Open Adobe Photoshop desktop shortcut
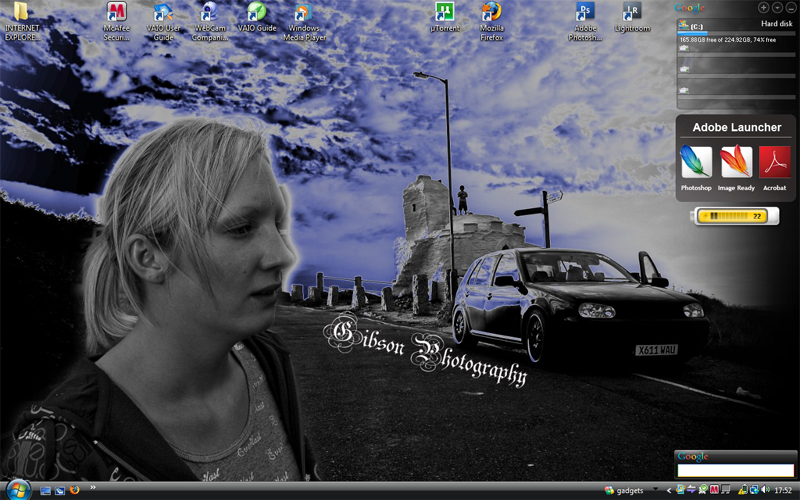 [x=585, y=13]
